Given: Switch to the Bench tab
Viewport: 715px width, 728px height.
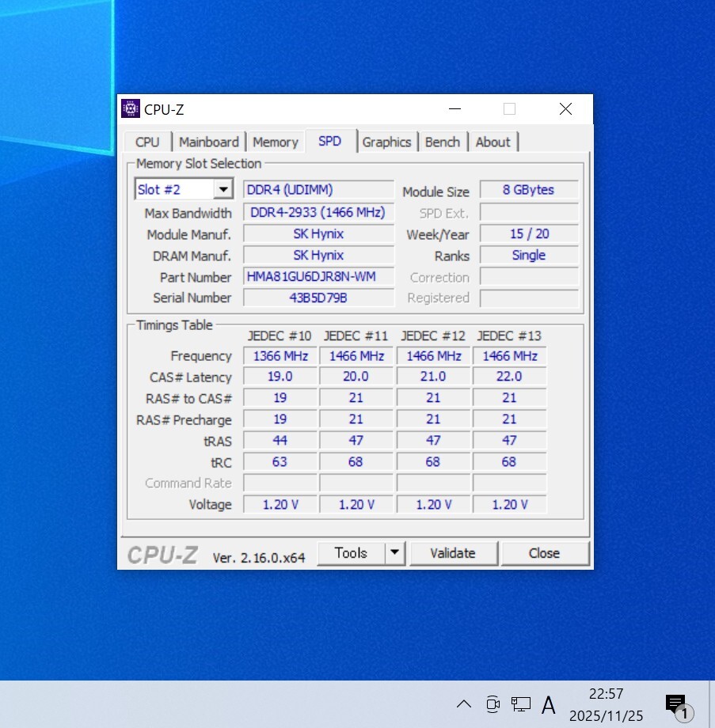Looking at the screenshot, I should pyautogui.click(x=442, y=142).
